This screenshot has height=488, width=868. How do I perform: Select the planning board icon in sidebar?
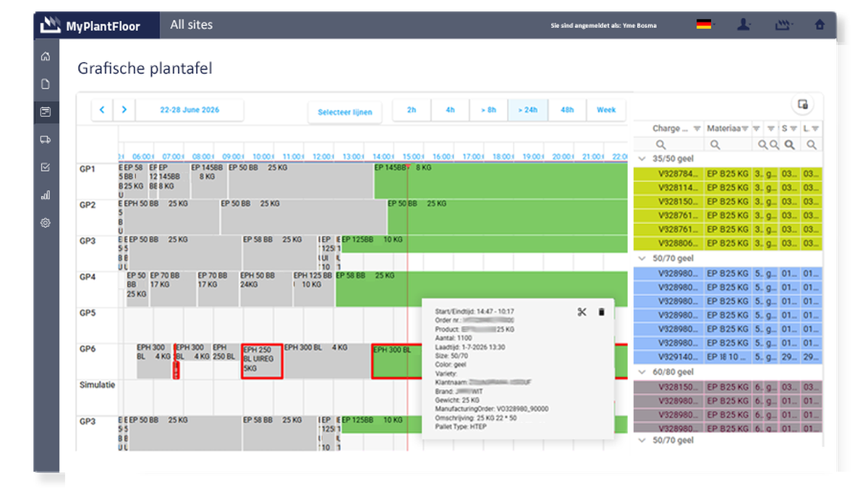click(46, 111)
